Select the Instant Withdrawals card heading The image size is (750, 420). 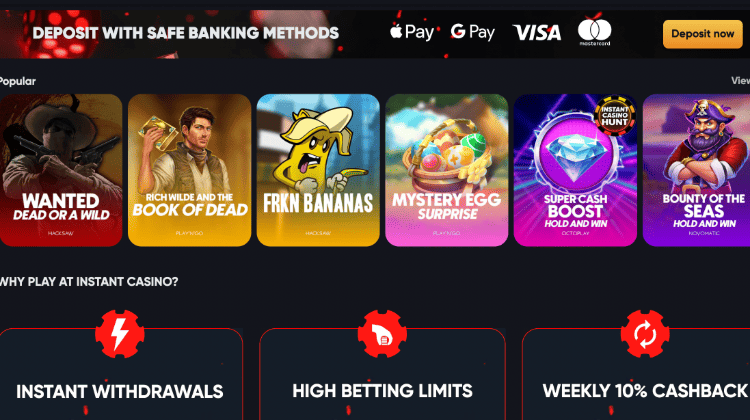[120, 391]
